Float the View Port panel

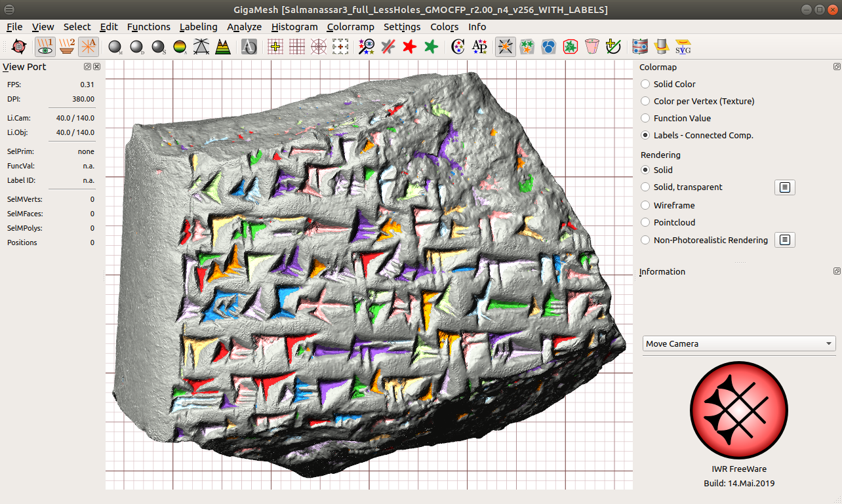[87, 67]
